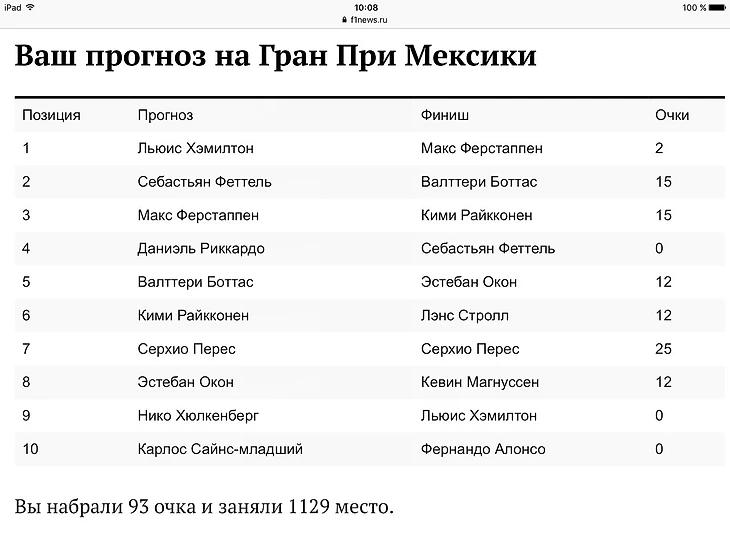Tap the Wi-Fi status icon
The height and width of the screenshot is (548, 730).
30,7
